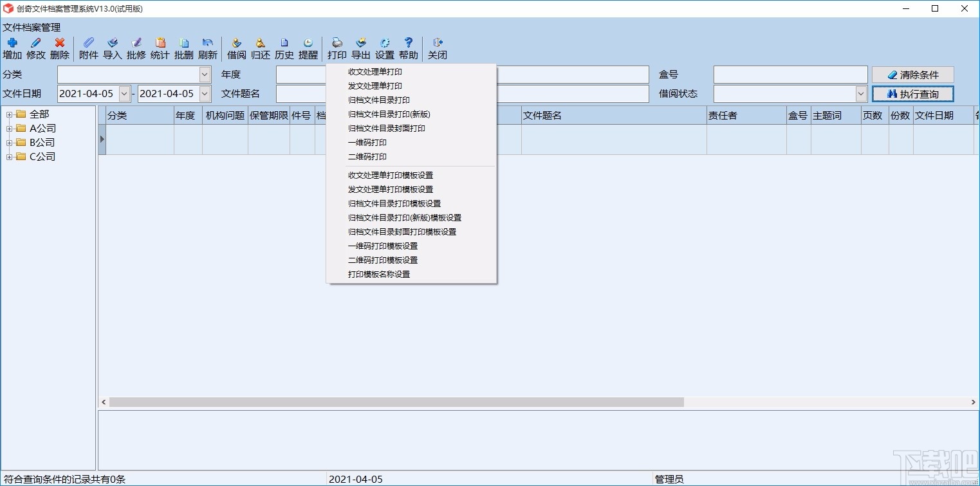This screenshot has width=980, height=486.
Task: Open the 统计 statistics tool
Action: (160, 48)
